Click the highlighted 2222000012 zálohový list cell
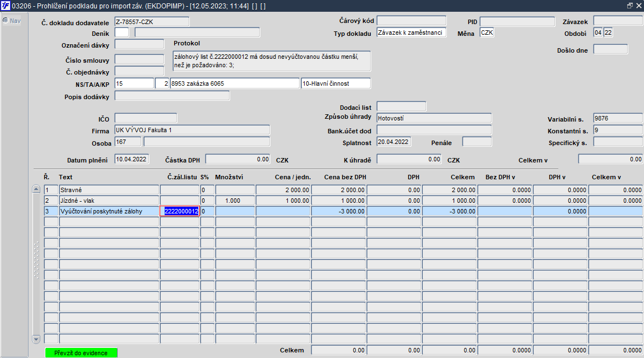 click(x=180, y=211)
